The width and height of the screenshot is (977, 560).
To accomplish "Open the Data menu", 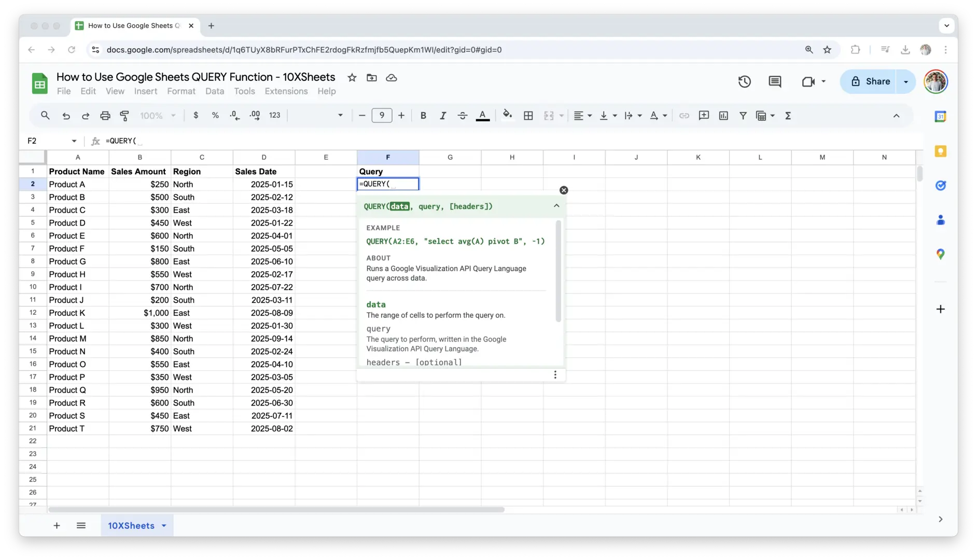I will 214,91.
